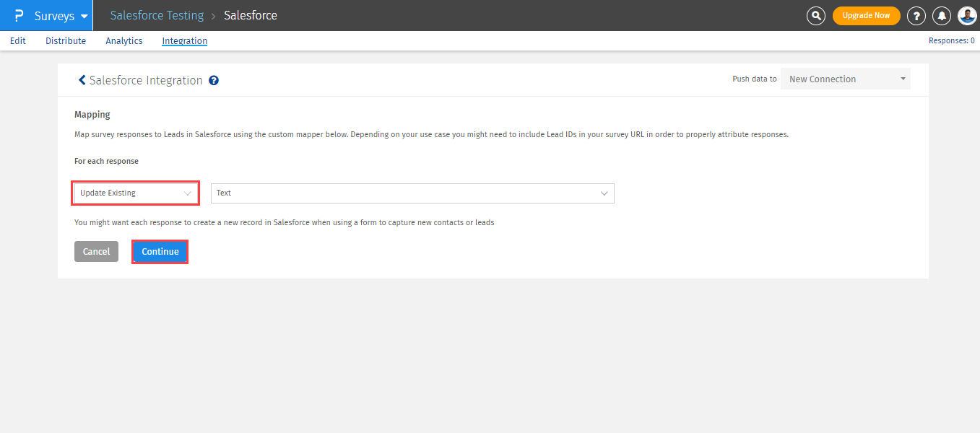Viewport: 980px width, 433px height.
Task: Open the Salesforce Testing breadcrumb link
Action: [x=157, y=15]
